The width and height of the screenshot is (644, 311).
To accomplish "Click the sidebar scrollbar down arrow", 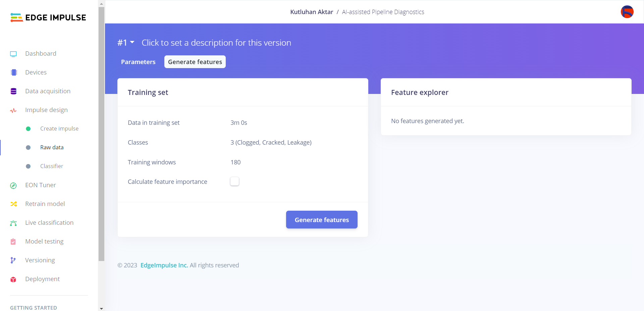I will (101, 308).
